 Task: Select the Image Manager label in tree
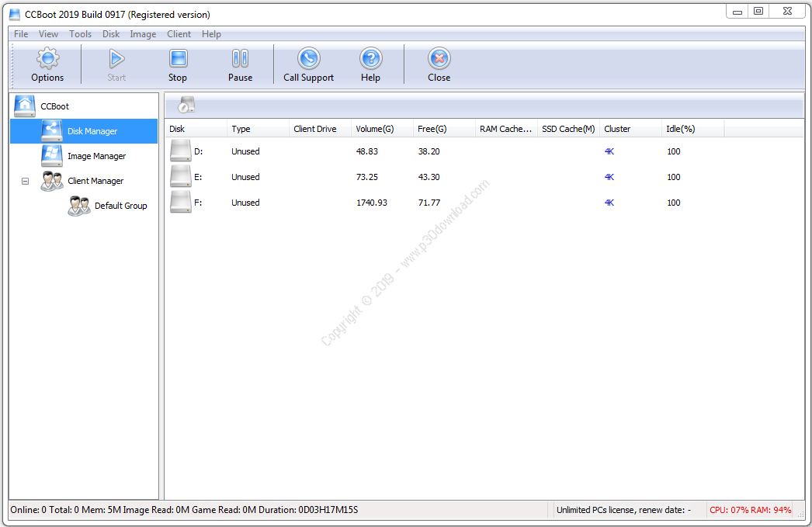pyautogui.click(x=96, y=156)
